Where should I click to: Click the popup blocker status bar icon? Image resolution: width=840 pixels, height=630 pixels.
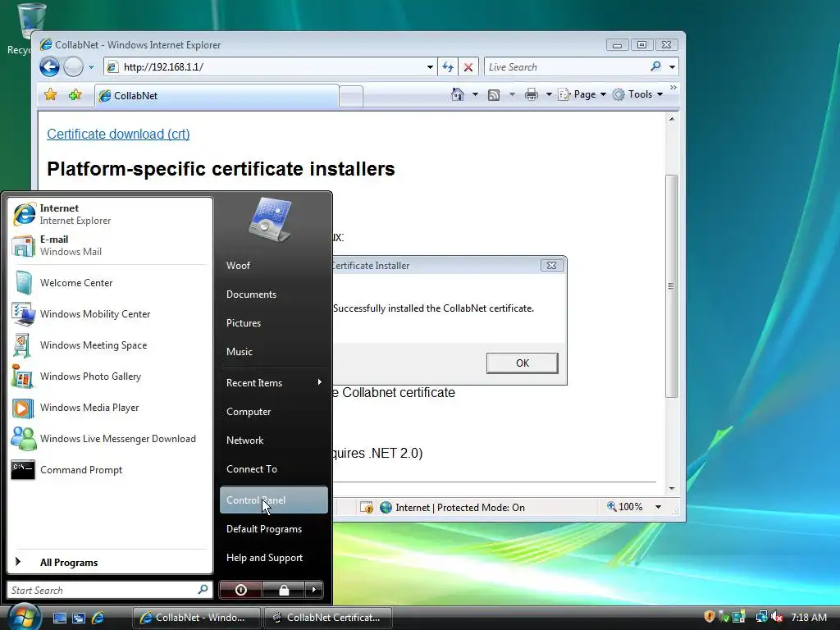[367, 507]
